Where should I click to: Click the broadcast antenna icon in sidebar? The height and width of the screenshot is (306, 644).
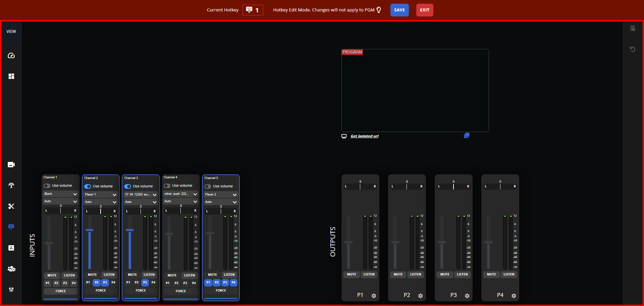tap(11, 185)
